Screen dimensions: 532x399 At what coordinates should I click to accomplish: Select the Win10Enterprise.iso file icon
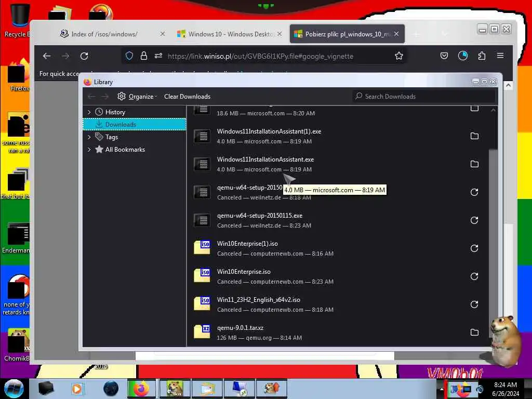202,276
